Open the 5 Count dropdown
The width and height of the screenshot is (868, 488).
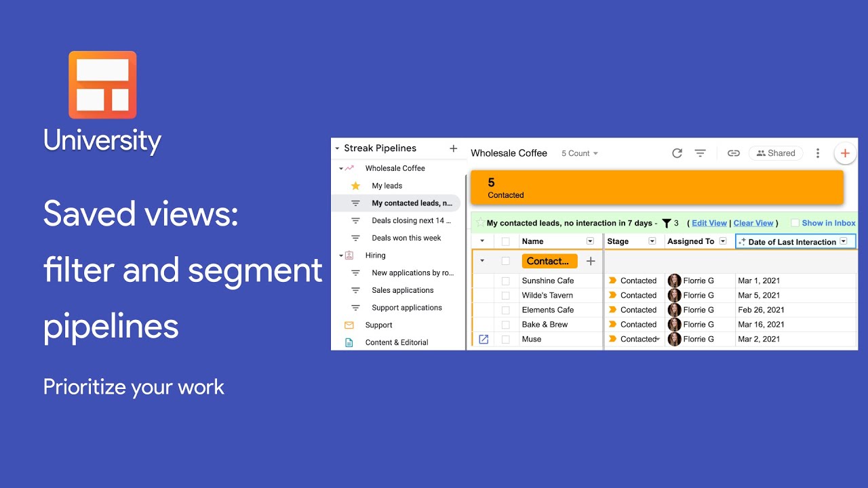click(580, 153)
